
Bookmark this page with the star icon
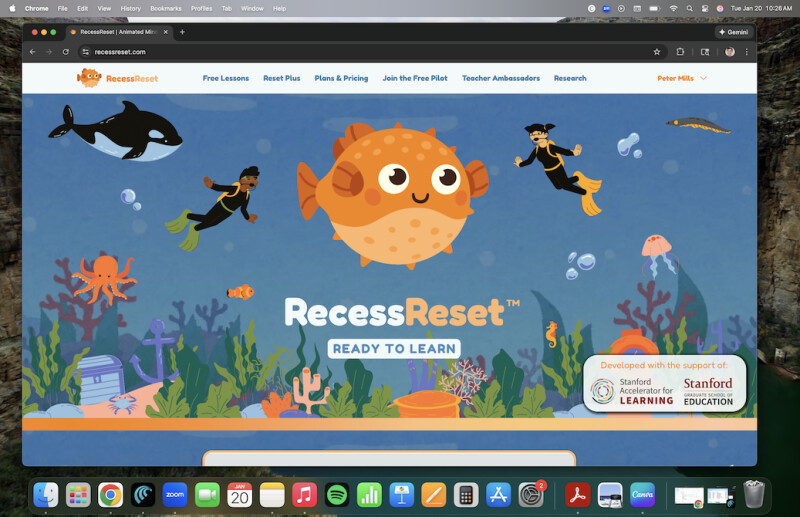click(657, 52)
